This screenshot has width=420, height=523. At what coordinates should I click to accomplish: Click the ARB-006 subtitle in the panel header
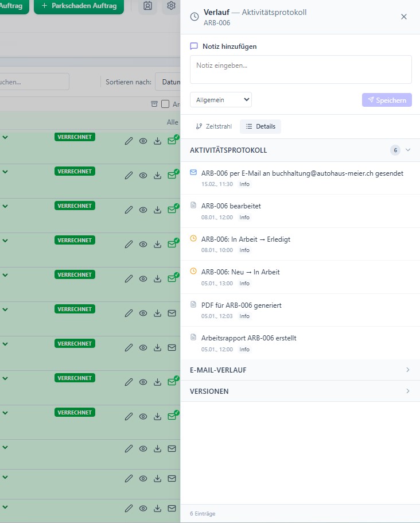click(217, 23)
